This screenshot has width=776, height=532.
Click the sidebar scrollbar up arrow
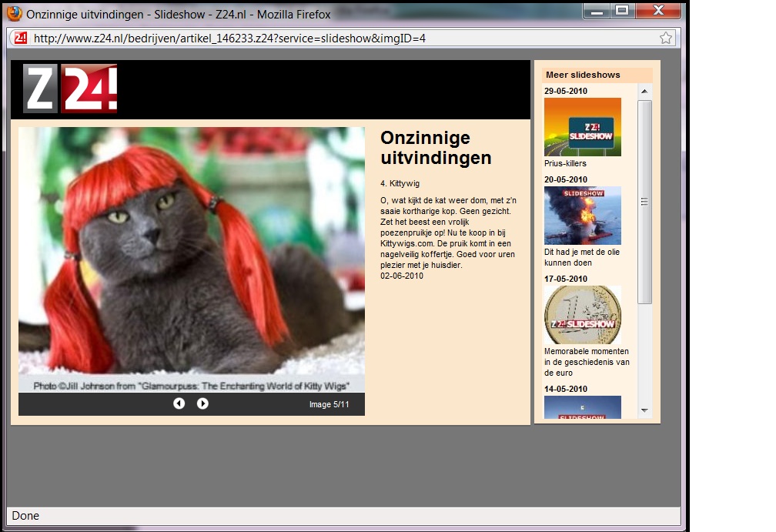point(643,91)
